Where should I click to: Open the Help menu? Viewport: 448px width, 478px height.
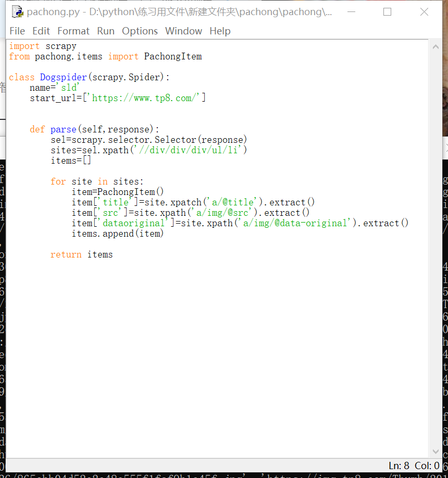[220, 31]
